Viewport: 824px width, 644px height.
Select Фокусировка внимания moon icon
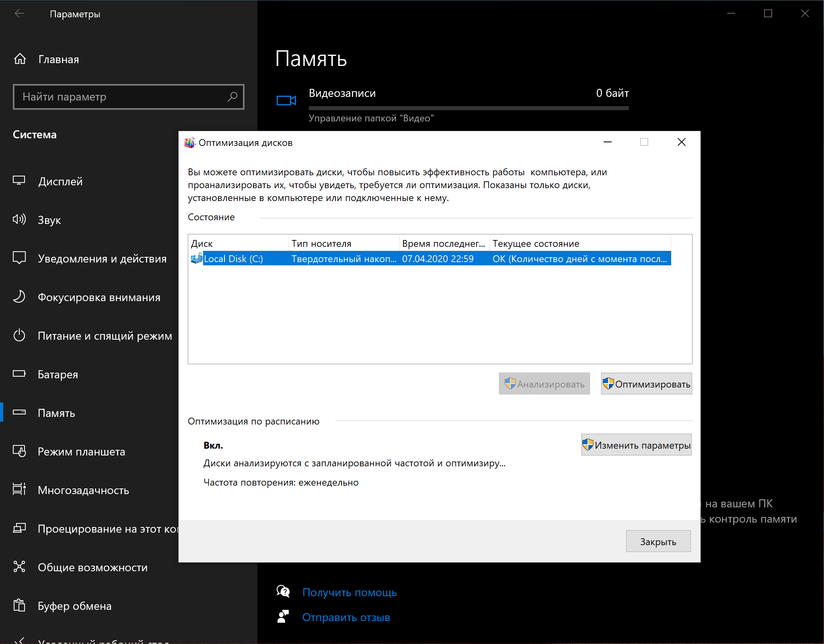19,297
